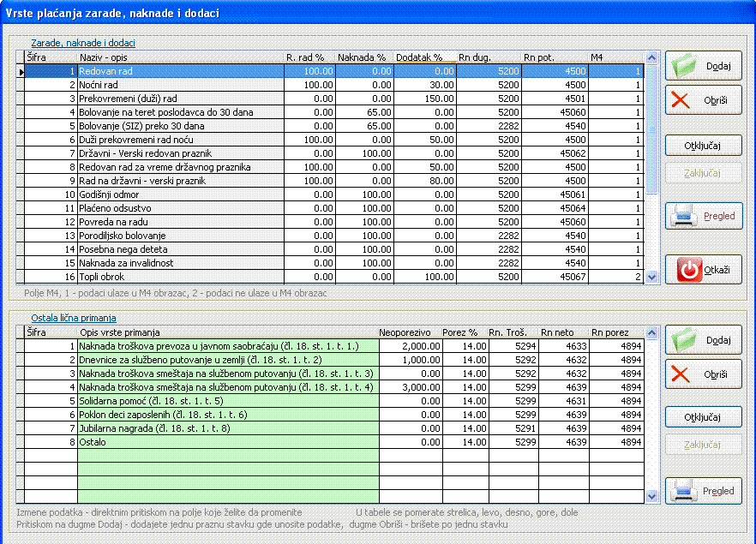Viewport: 756px width, 544px height.
Task: Click the green folder Dodaj icon in top panel
Action: coord(685,66)
